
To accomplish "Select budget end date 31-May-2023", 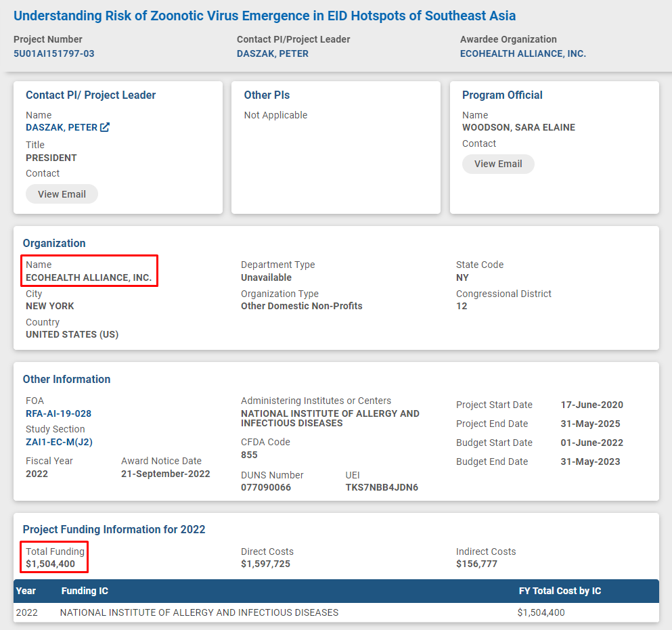I will [x=590, y=462].
